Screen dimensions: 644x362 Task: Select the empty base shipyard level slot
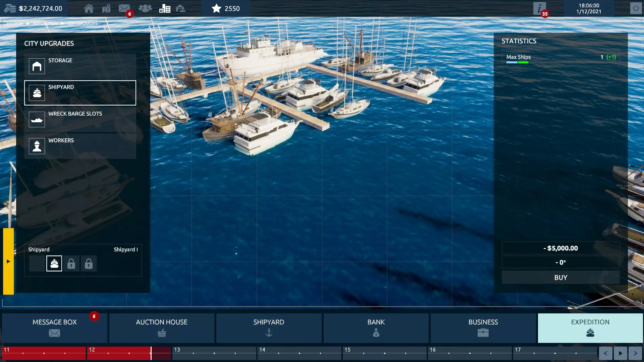point(37,264)
